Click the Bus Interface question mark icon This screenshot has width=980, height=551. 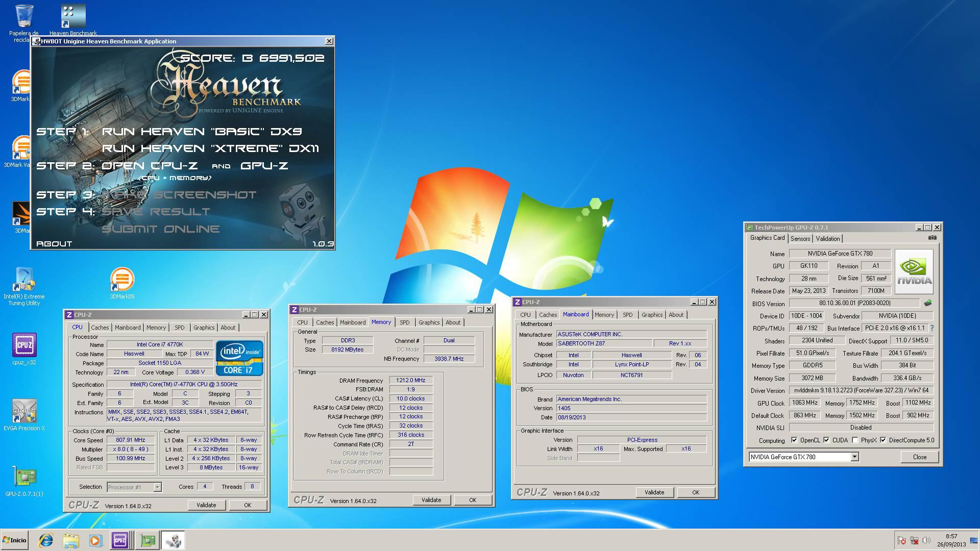932,328
